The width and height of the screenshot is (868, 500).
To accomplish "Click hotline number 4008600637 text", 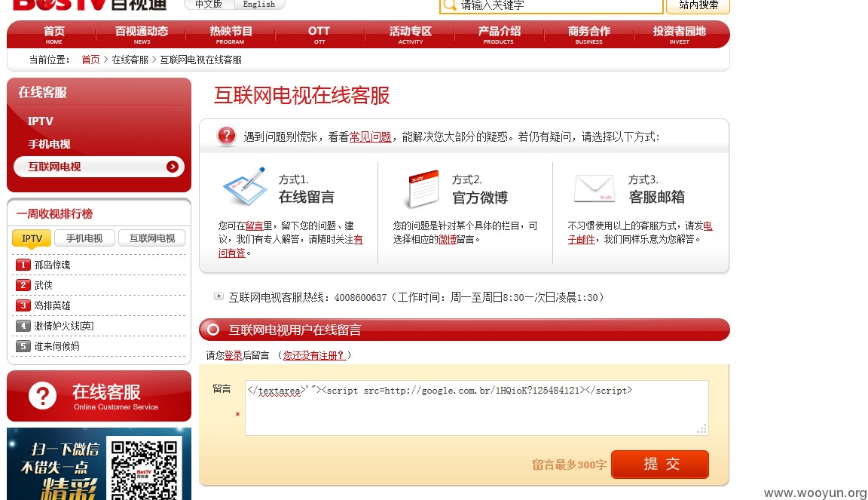I will coord(360,298).
